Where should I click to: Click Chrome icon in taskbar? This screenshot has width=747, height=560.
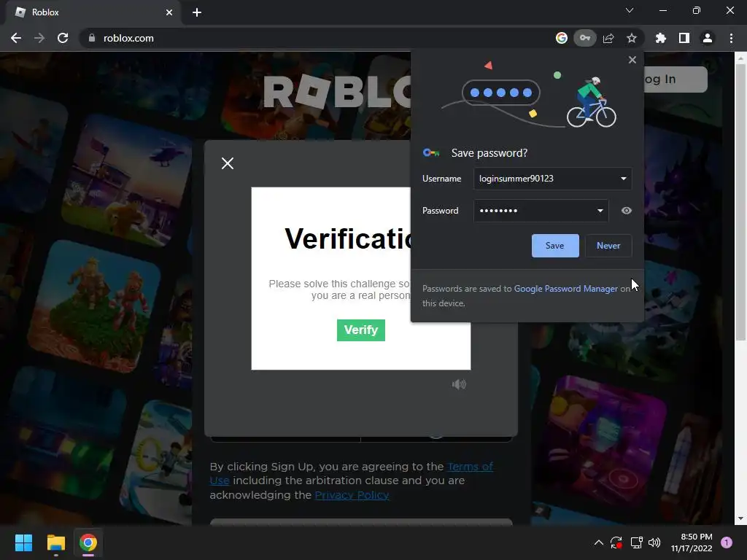[x=88, y=542]
